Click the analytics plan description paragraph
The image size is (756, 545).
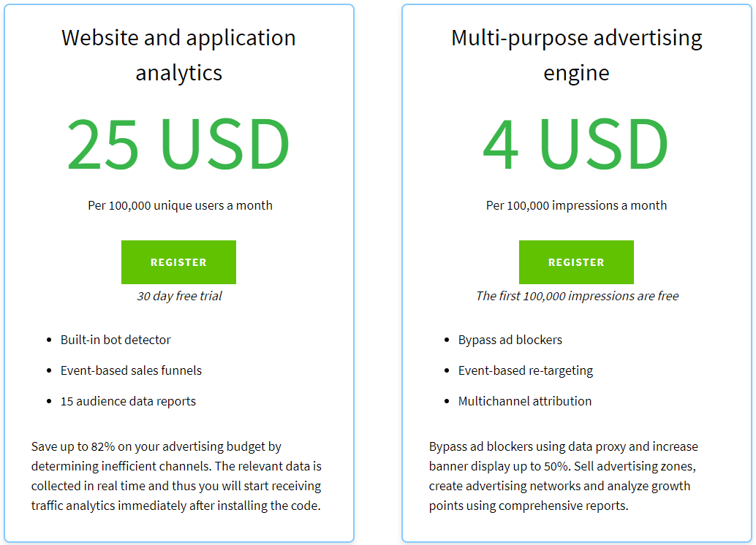point(178,476)
